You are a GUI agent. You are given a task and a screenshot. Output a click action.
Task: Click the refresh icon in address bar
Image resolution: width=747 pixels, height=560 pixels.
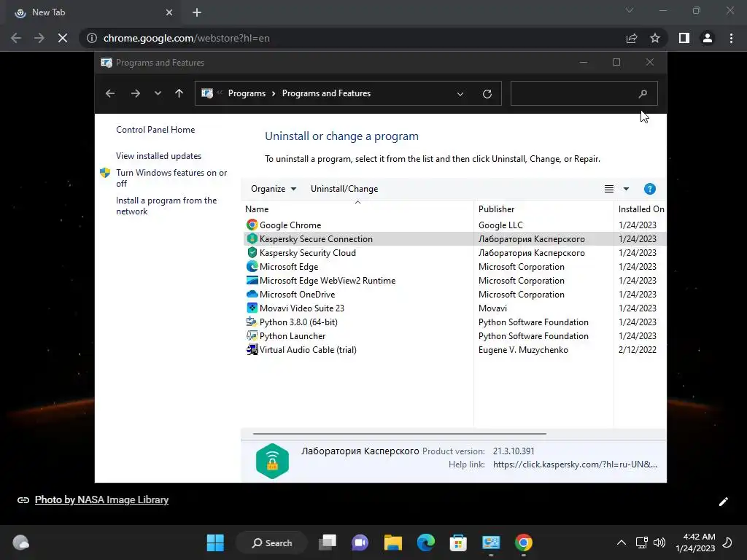pos(487,94)
